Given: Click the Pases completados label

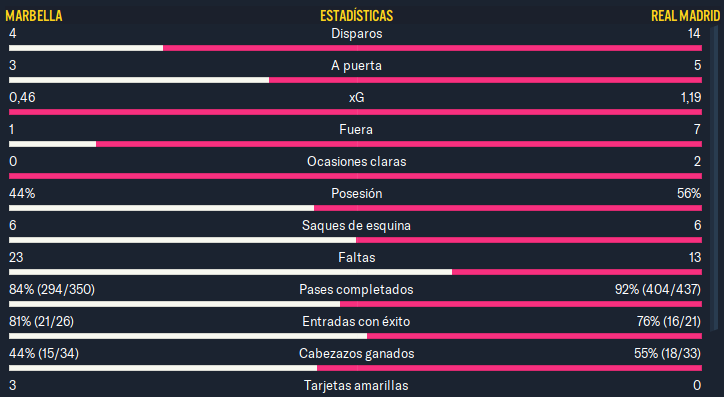Looking at the screenshot, I should pos(356,289).
